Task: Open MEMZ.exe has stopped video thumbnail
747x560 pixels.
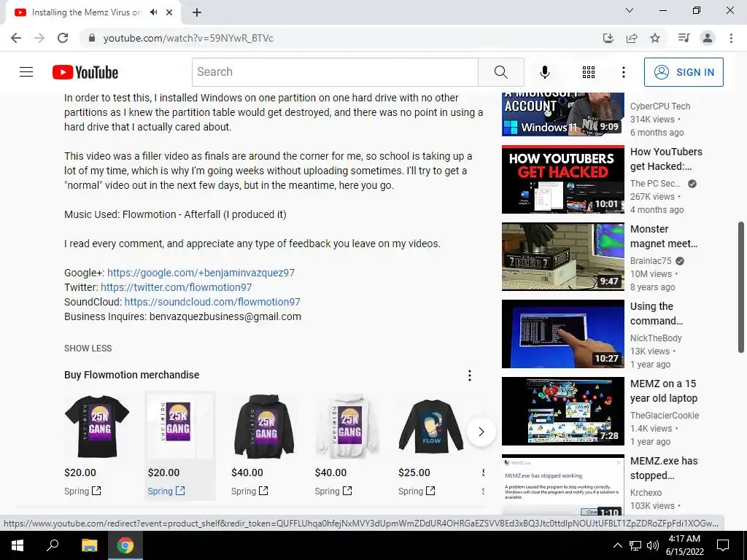Action: click(563, 486)
